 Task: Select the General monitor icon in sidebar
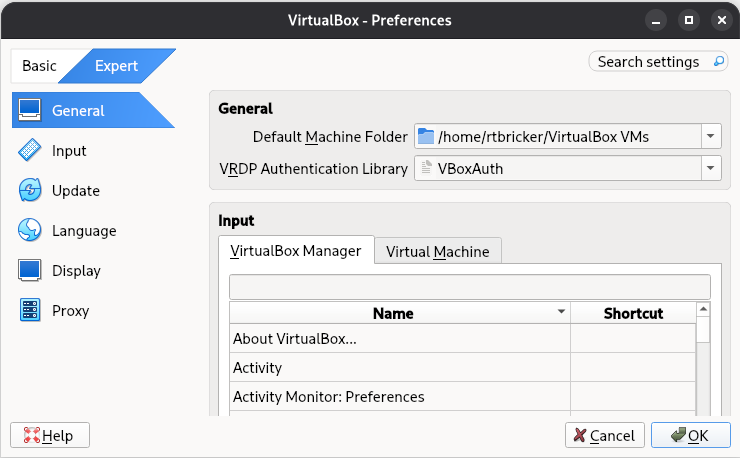(x=29, y=110)
